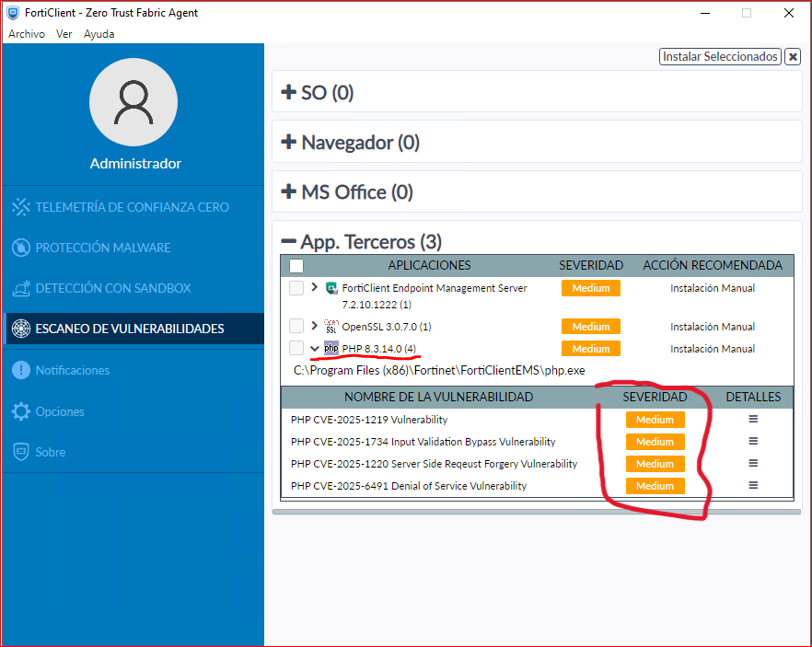The width and height of the screenshot is (812, 647).
Task: Click the Administrador user name
Action: (135, 164)
